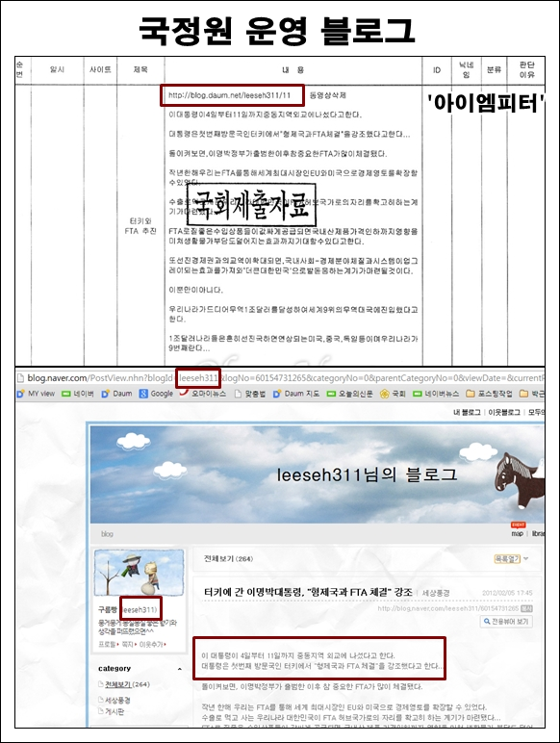Collapse the category section arrow
This screenshot has height=743, width=560.
pyautogui.click(x=180, y=669)
